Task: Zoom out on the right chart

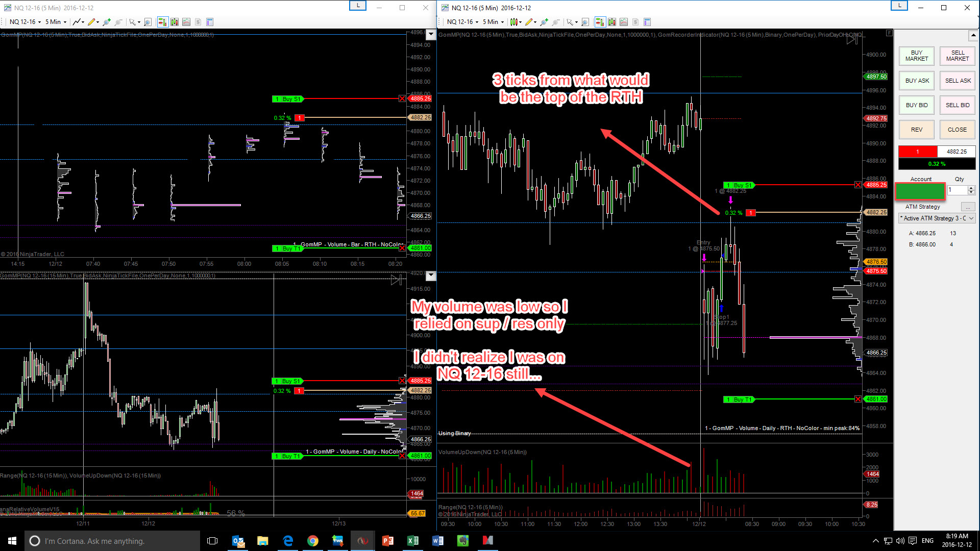Action: coord(556,22)
